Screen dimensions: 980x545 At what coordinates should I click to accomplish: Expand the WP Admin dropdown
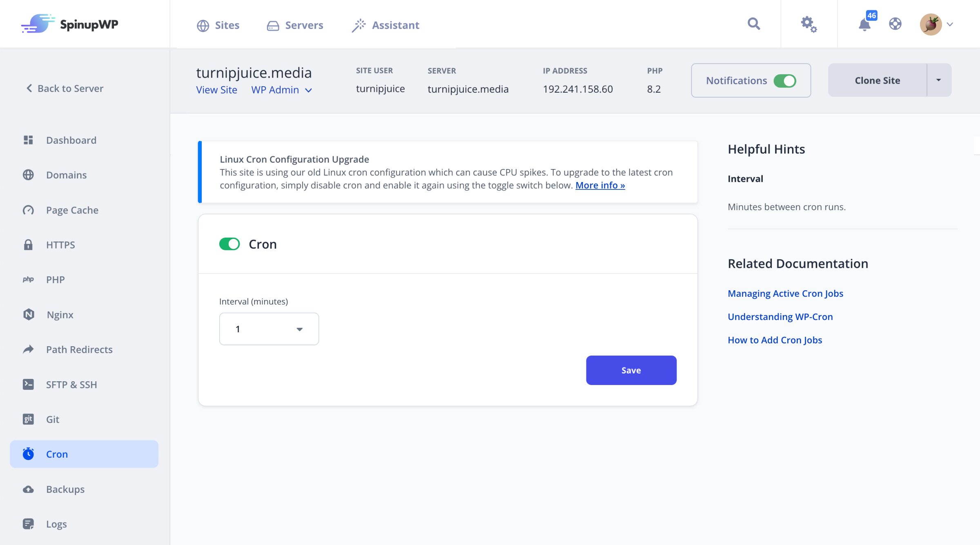[282, 90]
